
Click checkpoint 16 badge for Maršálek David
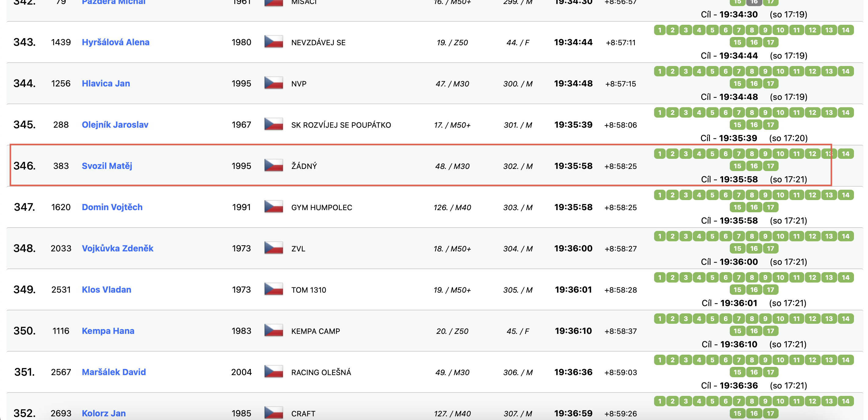point(754,372)
